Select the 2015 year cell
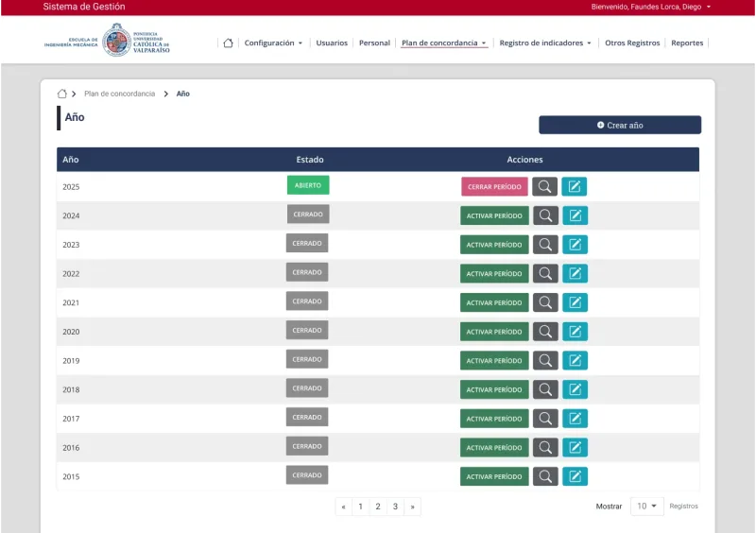The image size is (756, 533). click(71, 476)
